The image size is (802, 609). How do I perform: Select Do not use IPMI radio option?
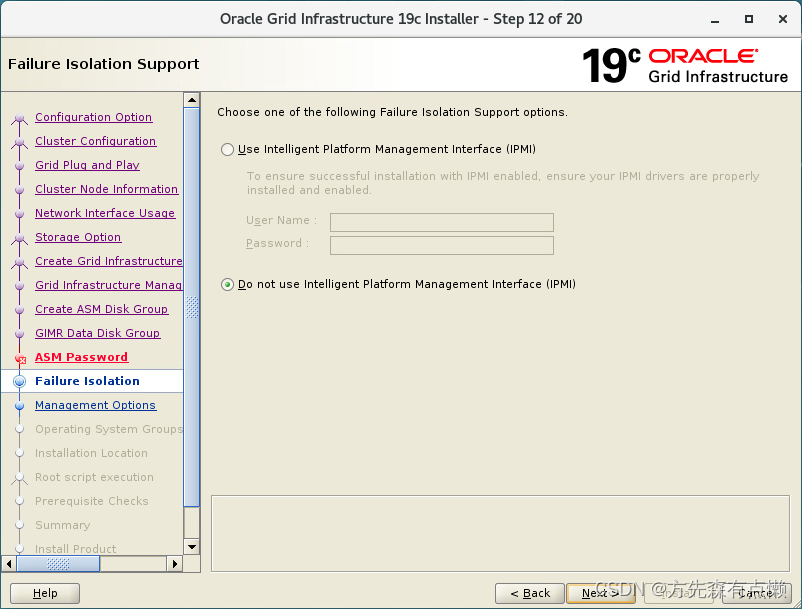pyautogui.click(x=227, y=284)
